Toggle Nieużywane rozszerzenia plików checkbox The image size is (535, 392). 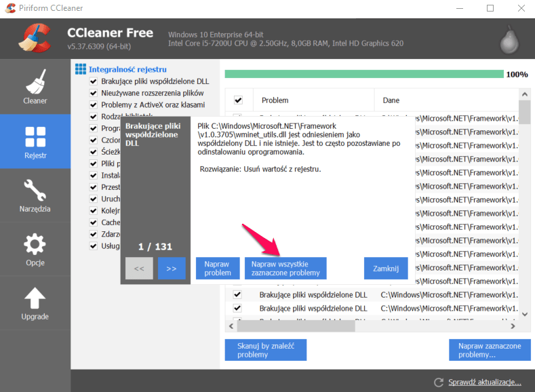[x=93, y=93]
